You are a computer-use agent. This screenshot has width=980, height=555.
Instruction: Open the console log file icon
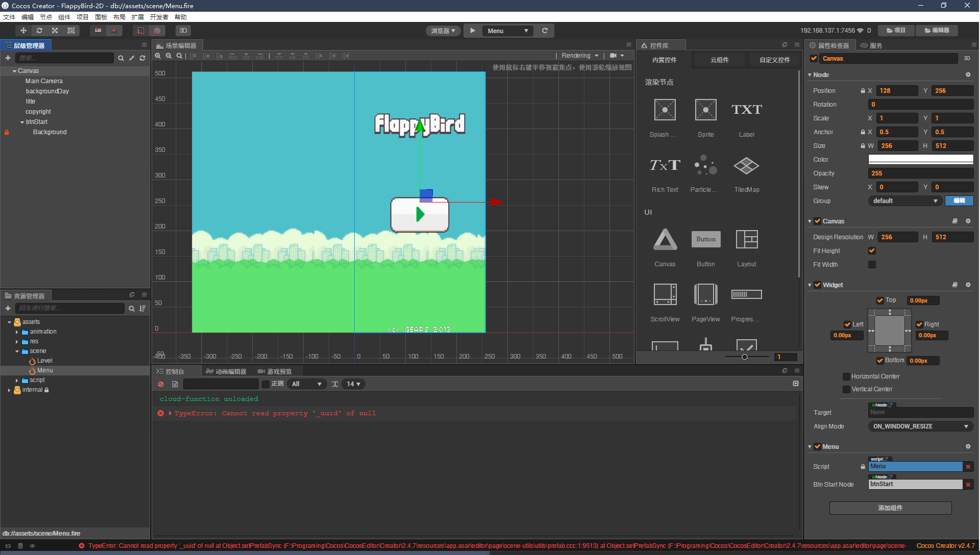point(175,384)
